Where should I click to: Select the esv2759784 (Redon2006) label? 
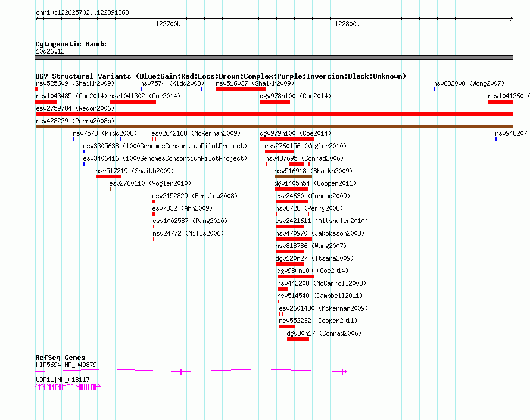coord(75,108)
